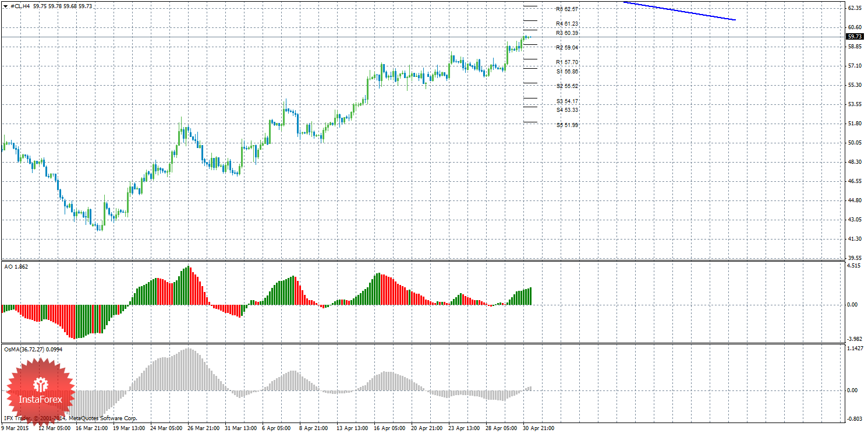868x433 pixels.
Task: Click the 62.35 price axis value
Action: (x=855, y=8)
